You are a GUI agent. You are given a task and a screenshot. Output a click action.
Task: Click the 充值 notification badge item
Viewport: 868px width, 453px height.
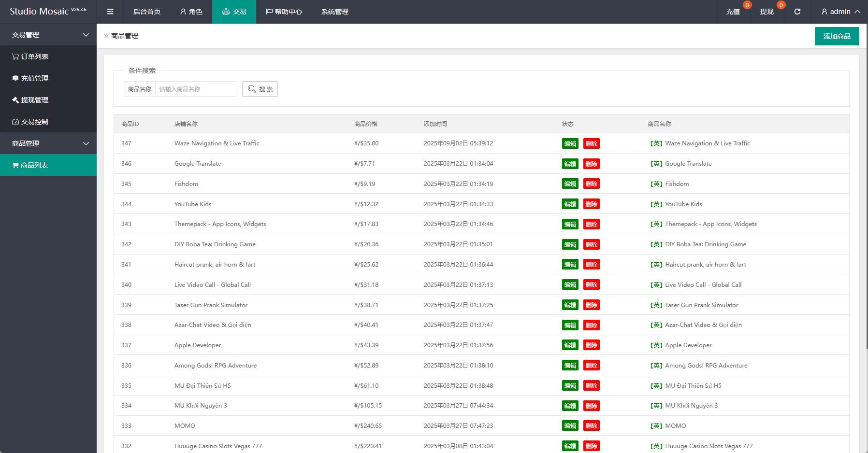733,12
